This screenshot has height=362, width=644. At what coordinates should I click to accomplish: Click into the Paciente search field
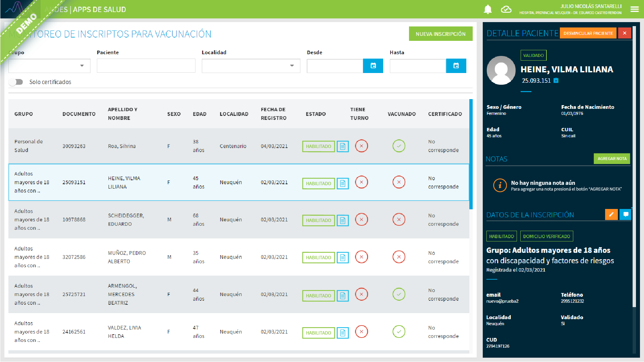(146, 66)
